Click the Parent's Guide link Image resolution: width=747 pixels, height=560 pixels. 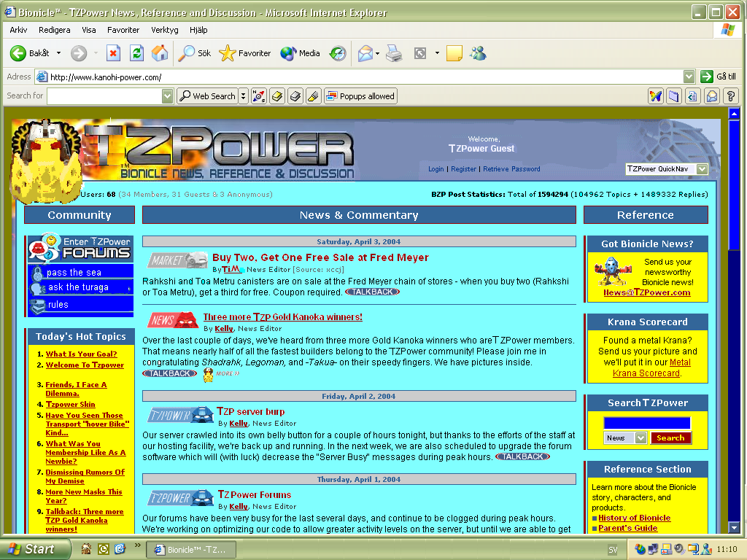click(628, 528)
